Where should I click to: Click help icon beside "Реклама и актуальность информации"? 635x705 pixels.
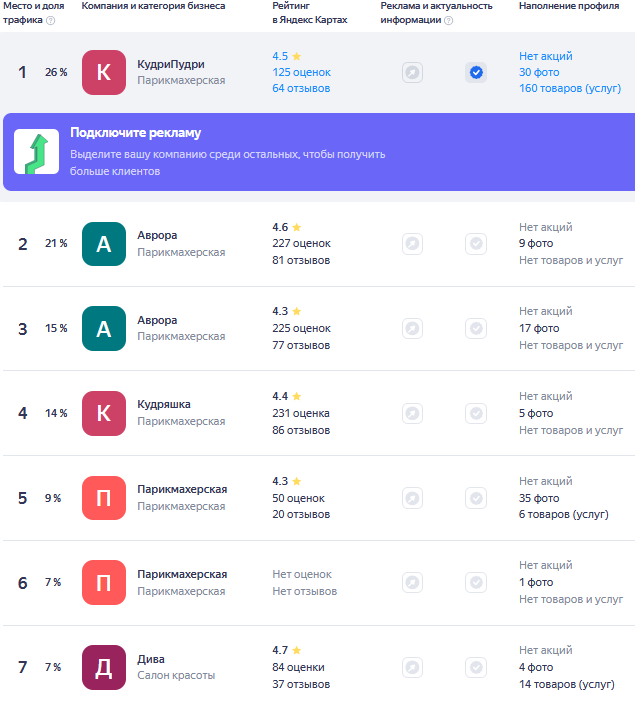(447, 20)
